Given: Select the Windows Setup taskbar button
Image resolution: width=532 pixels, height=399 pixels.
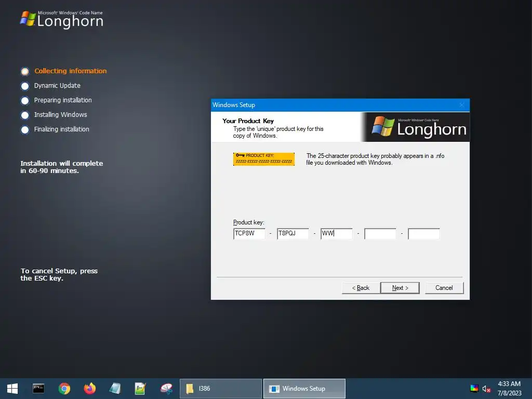Looking at the screenshot, I should tap(304, 389).
